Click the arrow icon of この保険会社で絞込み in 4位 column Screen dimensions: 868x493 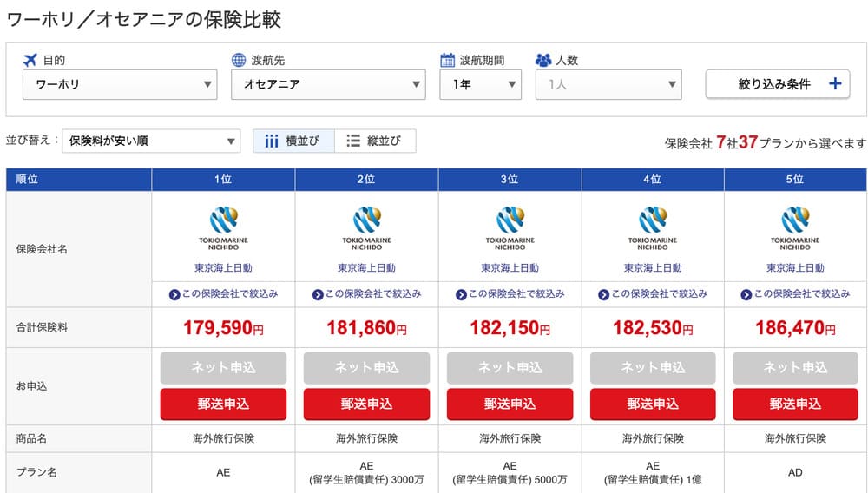[604, 294]
